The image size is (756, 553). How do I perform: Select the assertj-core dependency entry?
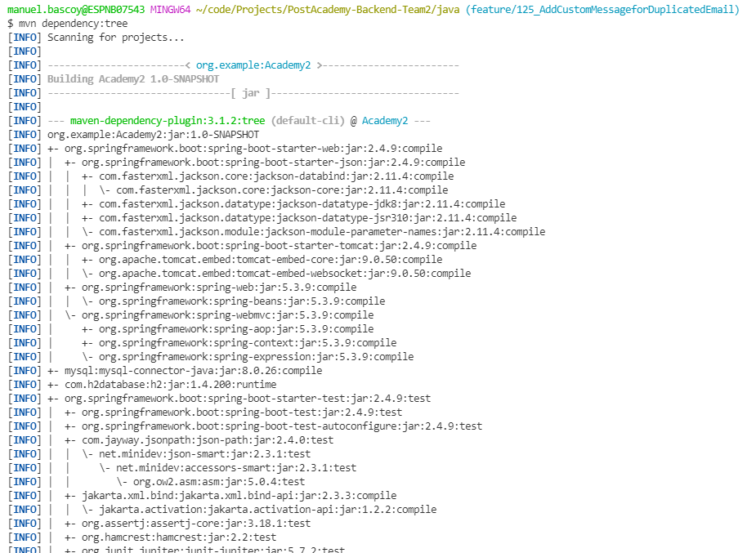coord(196,524)
